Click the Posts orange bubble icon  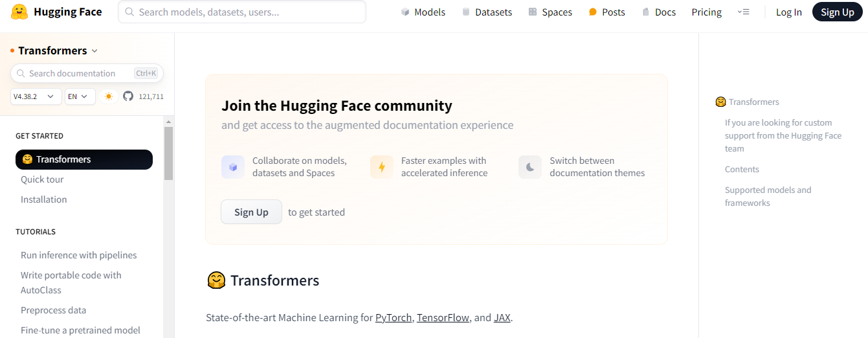point(593,12)
